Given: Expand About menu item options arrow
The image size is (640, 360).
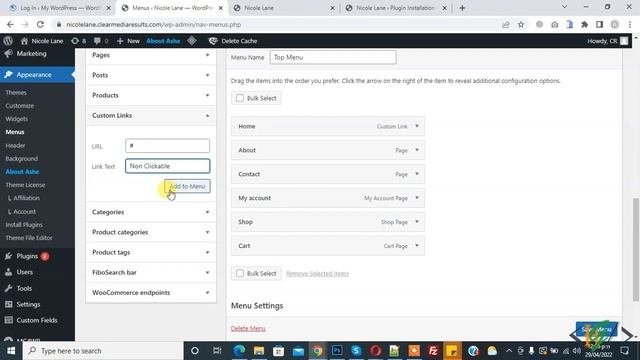Looking at the screenshot, I should [x=417, y=150].
